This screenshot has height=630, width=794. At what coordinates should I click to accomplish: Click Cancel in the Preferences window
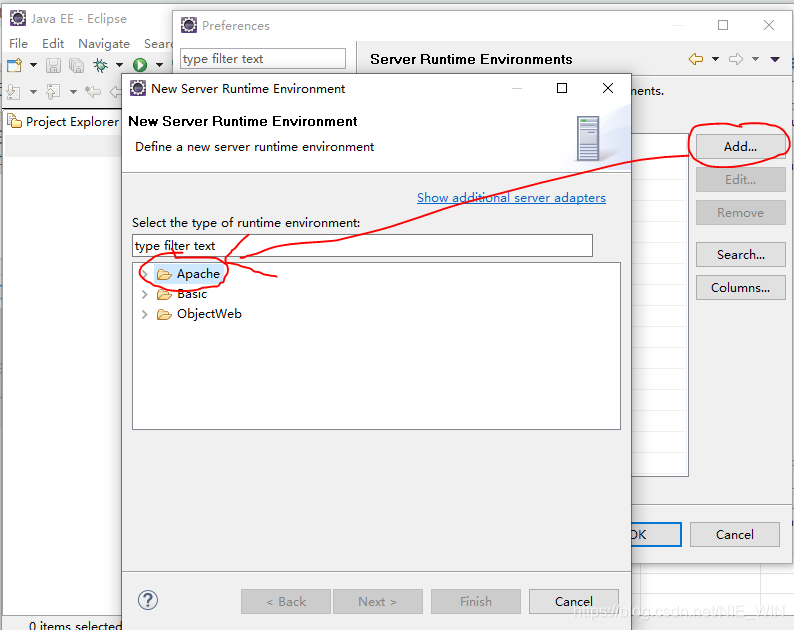(x=735, y=535)
